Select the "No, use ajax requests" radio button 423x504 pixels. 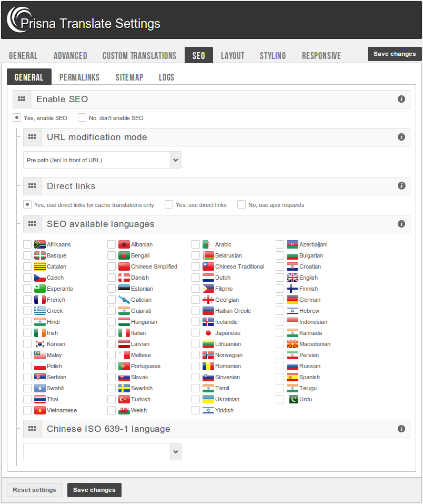[x=241, y=204]
